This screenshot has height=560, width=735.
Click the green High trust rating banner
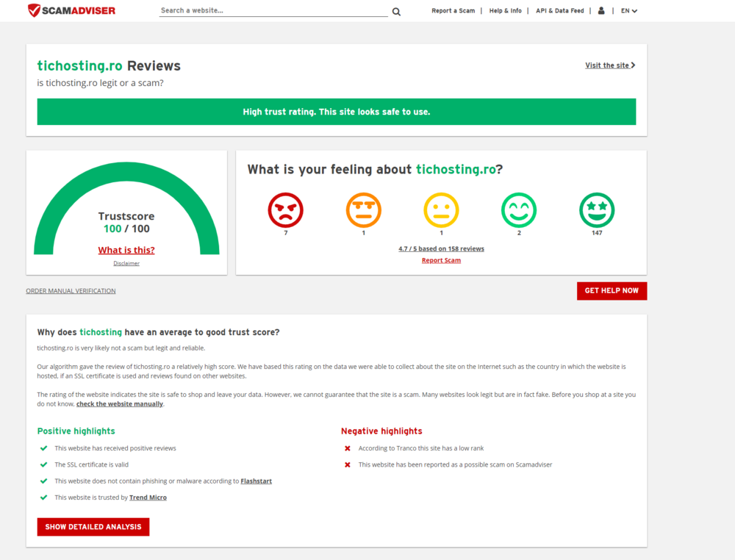[337, 112]
